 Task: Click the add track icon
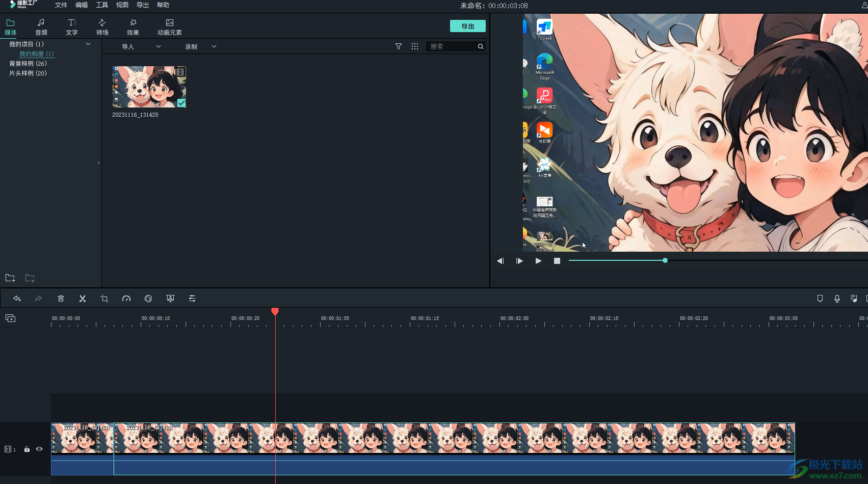click(11, 318)
